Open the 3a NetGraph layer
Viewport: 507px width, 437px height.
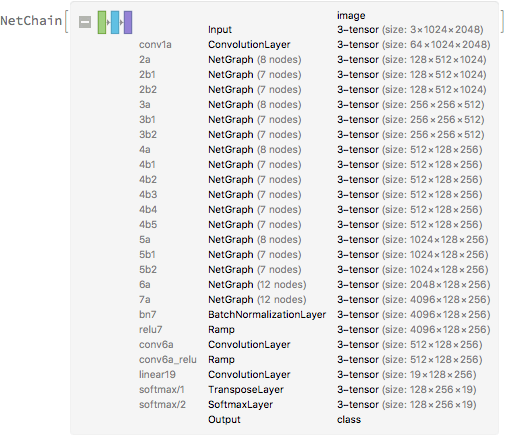tap(314, 105)
